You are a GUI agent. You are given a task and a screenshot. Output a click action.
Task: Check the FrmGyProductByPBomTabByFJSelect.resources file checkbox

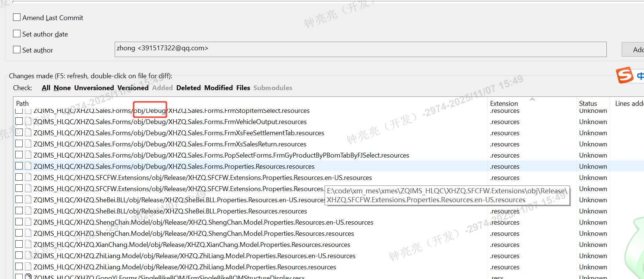[x=19, y=155]
